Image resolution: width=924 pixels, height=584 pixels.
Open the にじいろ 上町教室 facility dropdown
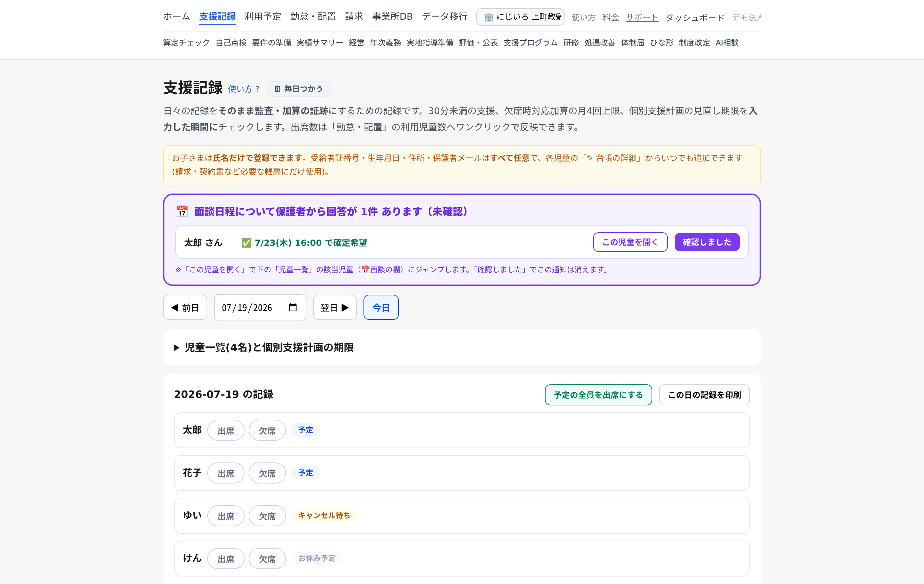click(520, 17)
